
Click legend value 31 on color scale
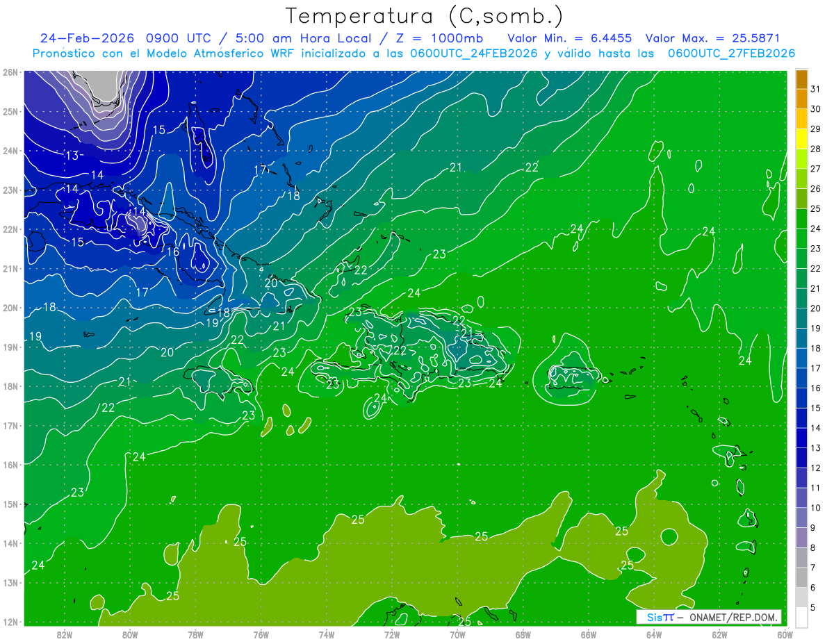(x=816, y=89)
